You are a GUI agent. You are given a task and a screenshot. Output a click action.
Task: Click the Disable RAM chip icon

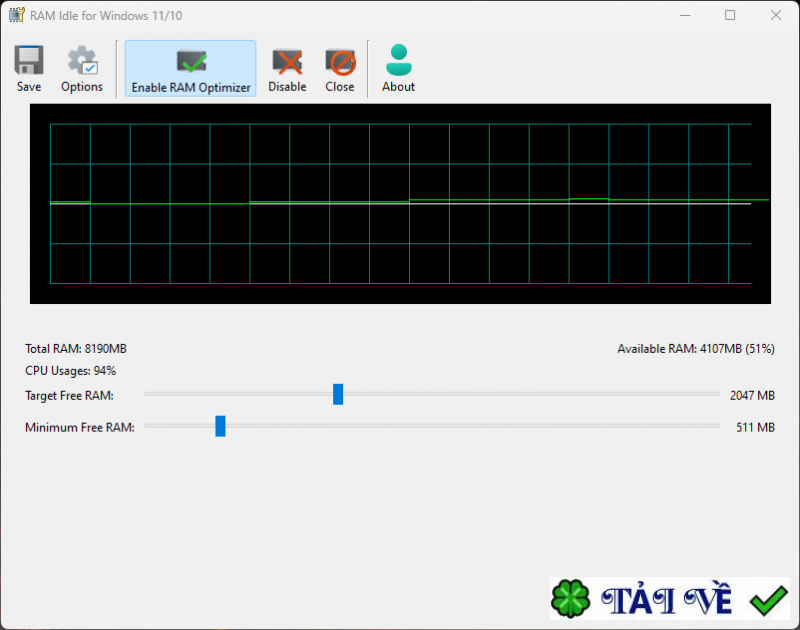[287, 62]
